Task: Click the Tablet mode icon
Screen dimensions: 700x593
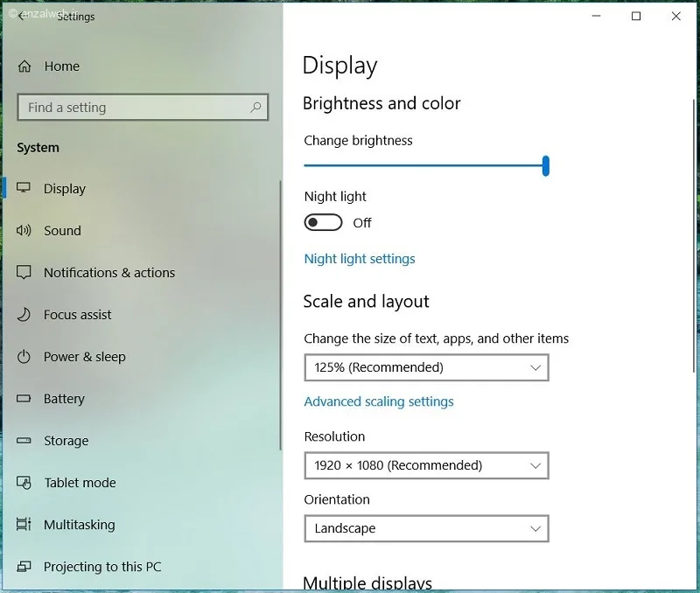Action: pyautogui.click(x=24, y=482)
